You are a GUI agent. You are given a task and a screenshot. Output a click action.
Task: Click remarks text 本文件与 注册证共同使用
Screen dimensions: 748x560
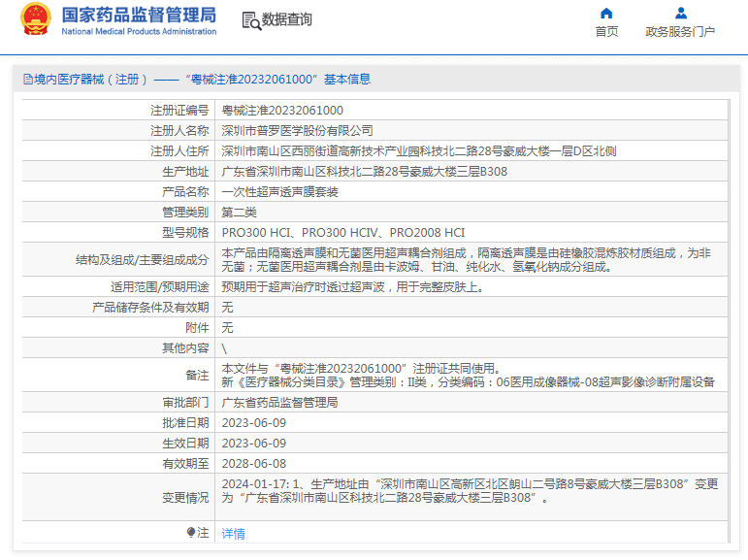point(362,369)
